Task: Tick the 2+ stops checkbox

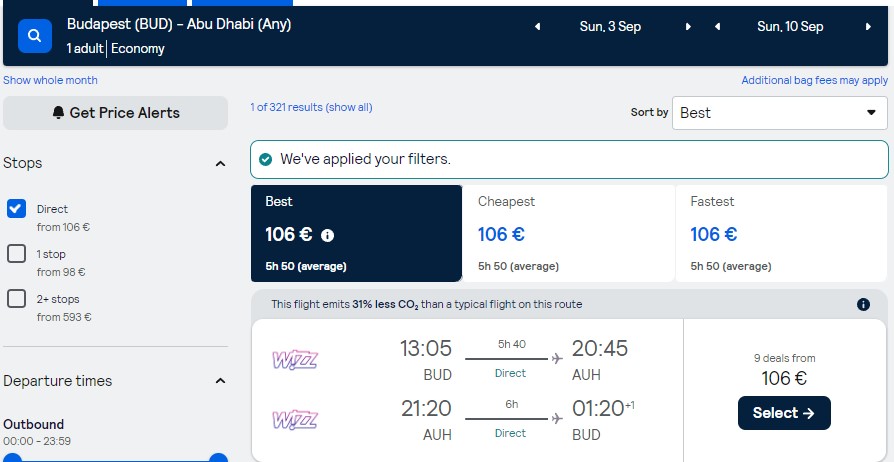Action: click(x=17, y=298)
